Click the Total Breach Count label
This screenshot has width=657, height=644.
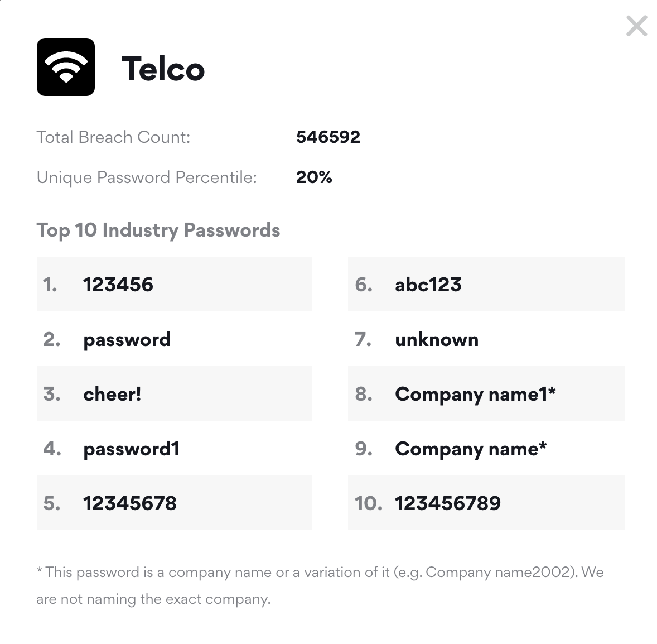click(113, 137)
